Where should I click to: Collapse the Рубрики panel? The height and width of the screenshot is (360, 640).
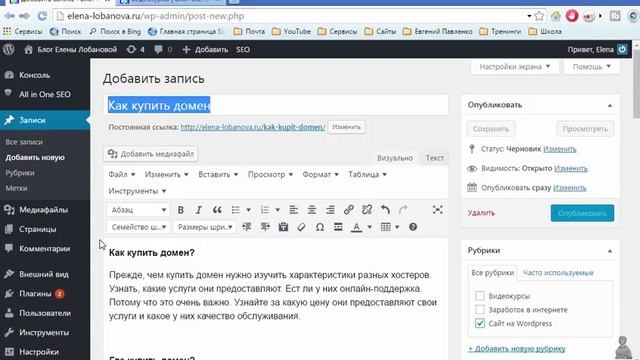pyautogui.click(x=610, y=251)
